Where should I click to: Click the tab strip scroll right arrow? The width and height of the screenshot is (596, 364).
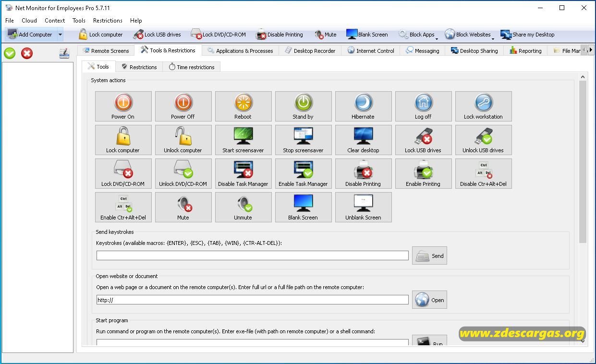click(x=590, y=50)
